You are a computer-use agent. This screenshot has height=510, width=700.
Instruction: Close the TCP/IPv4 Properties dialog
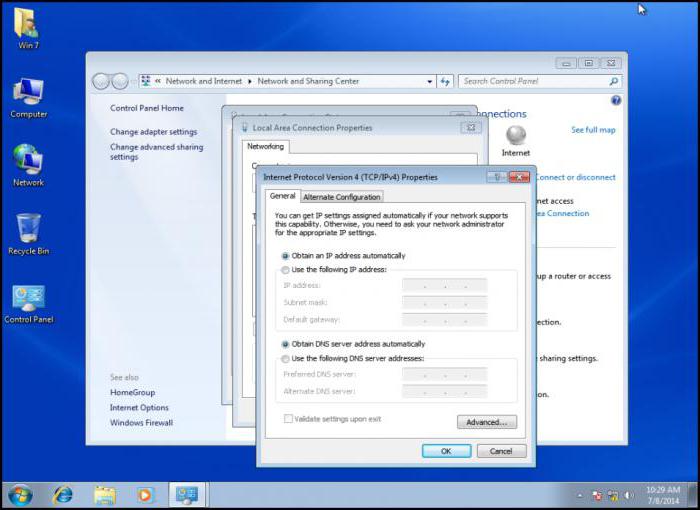(519, 177)
